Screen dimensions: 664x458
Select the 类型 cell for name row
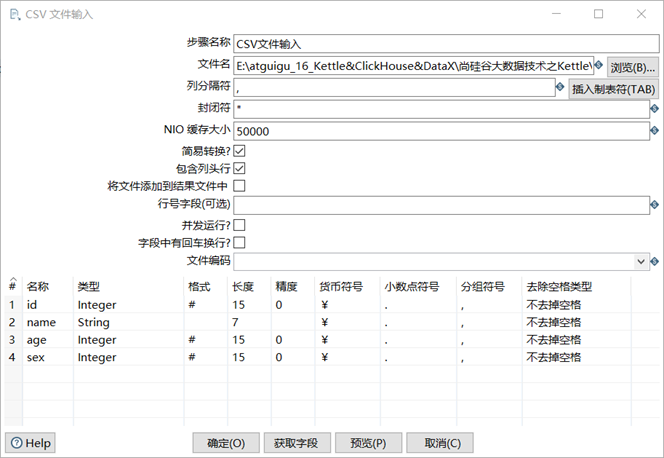click(128, 322)
